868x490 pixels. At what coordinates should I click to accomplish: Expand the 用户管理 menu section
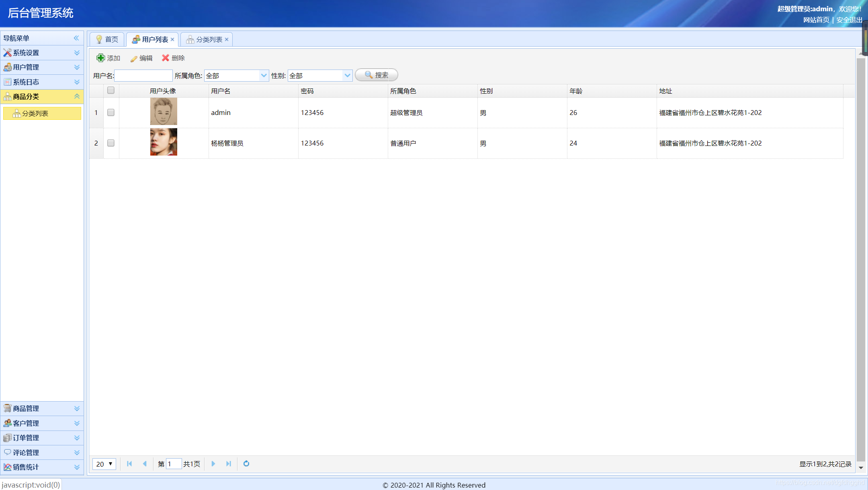point(42,67)
